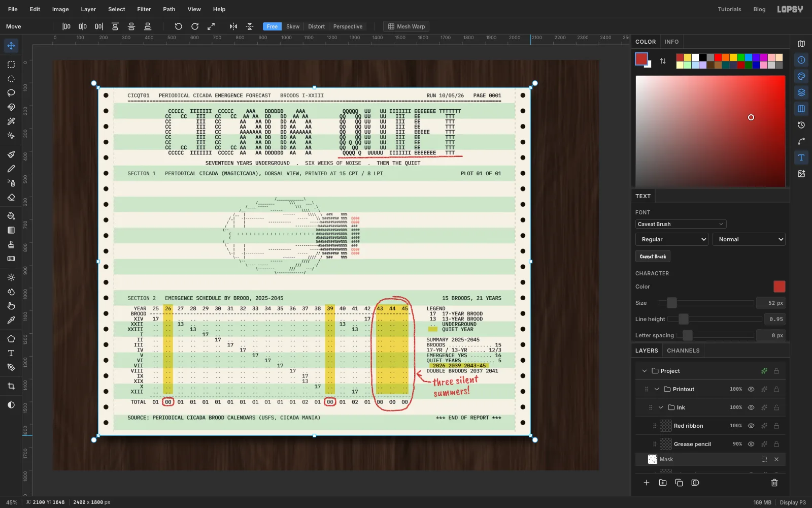The width and height of the screenshot is (812, 508).
Task: Adjust the text Size slider
Action: [706, 303]
